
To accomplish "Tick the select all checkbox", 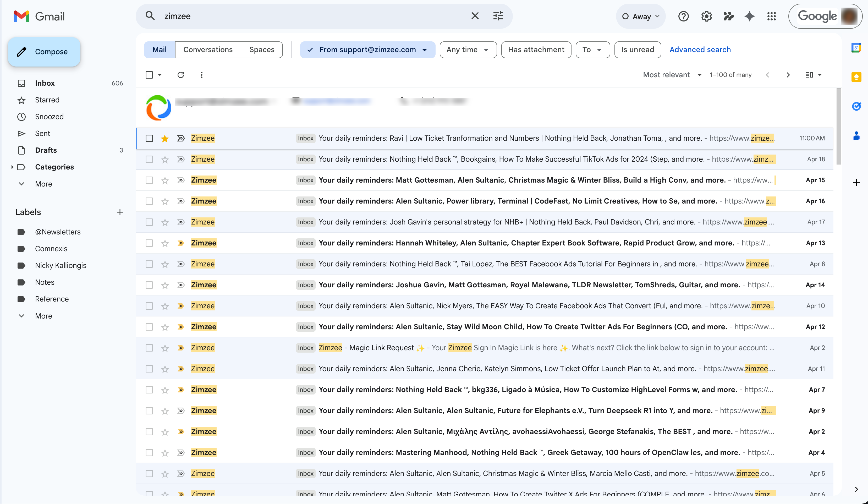I will (149, 75).
